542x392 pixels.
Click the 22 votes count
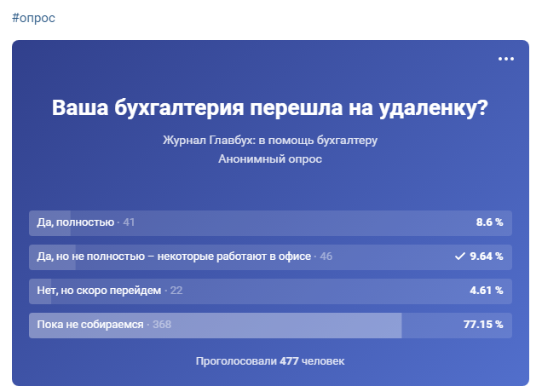[x=176, y=291]
